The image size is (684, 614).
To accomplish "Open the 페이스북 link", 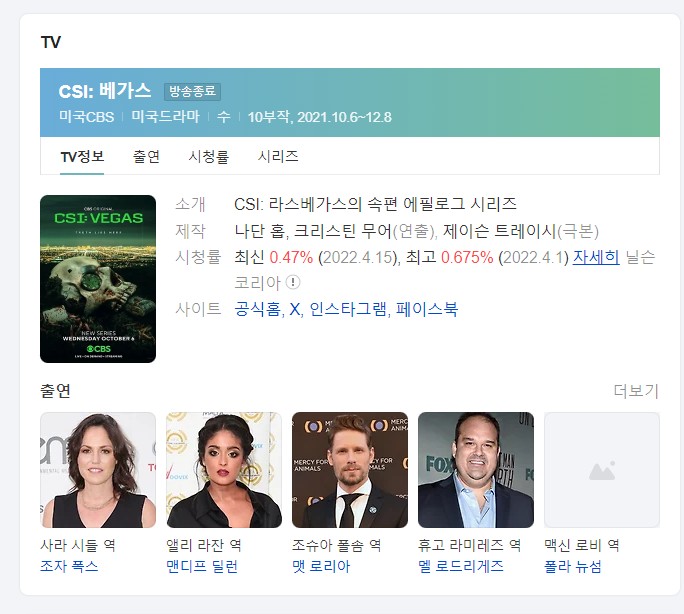I will click(427, 309).
